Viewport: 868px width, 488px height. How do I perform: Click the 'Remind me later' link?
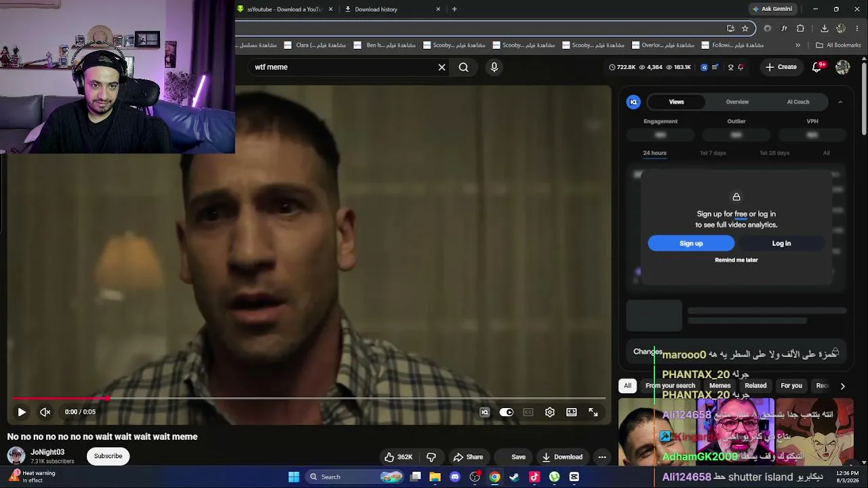[x=736, y=260]
